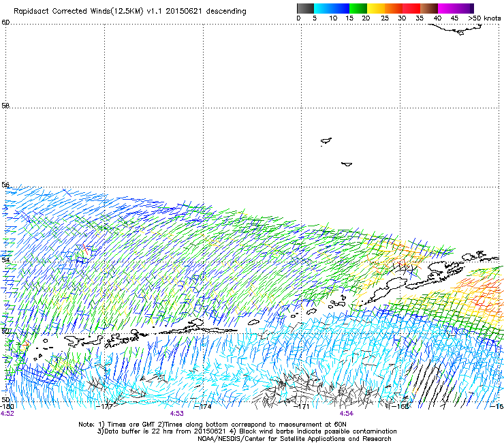This screenshot has width=504, height=443.
Task: Select the purple 4:53 time marker
Action: [177, 414]
